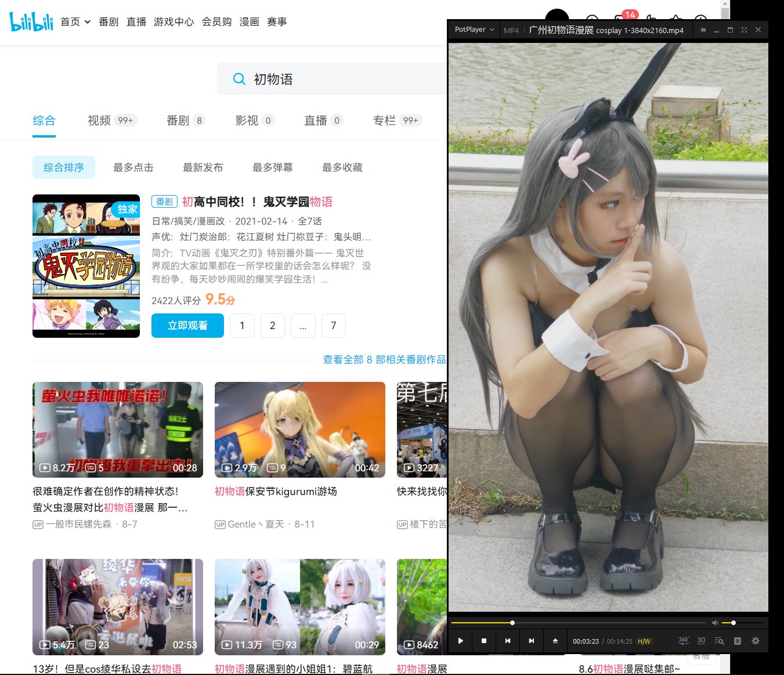The image size is (784, 675).
Task: Click the search magnifier in the search bar
Action: pos(239,78)
